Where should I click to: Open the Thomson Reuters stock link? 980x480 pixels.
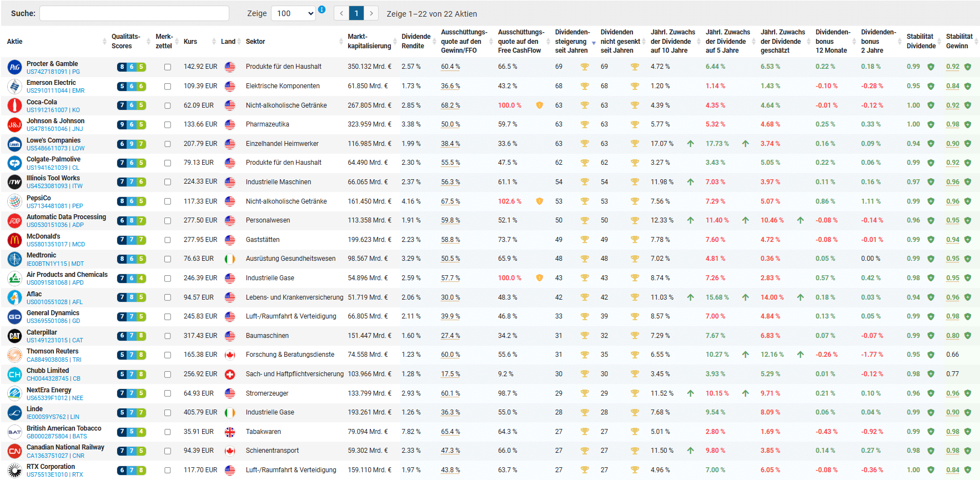click(x=53, y=351)
